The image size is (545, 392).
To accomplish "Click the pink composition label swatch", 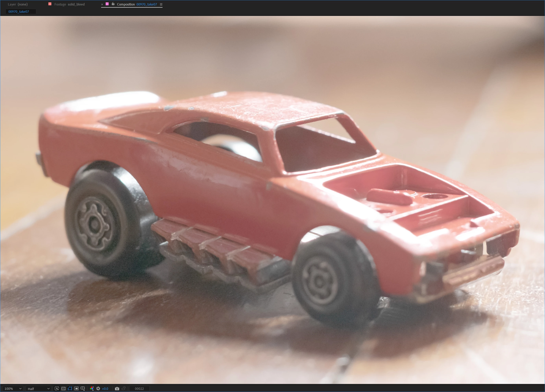I will tap(107, 4).
